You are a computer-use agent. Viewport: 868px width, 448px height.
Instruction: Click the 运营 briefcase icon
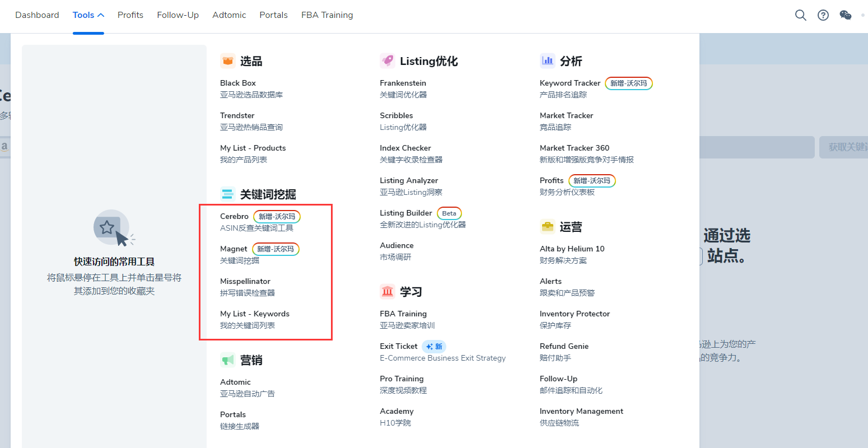coord(547,226)
